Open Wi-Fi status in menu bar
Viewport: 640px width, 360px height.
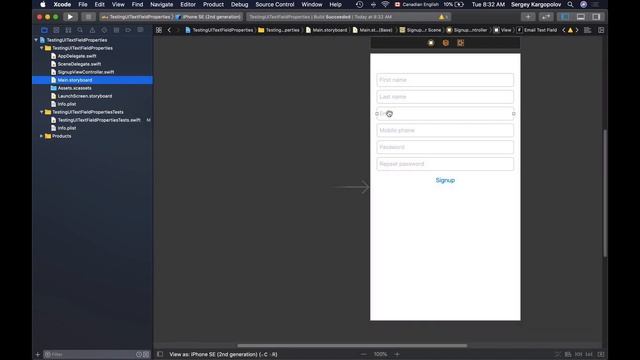click(x=385, y=4)
